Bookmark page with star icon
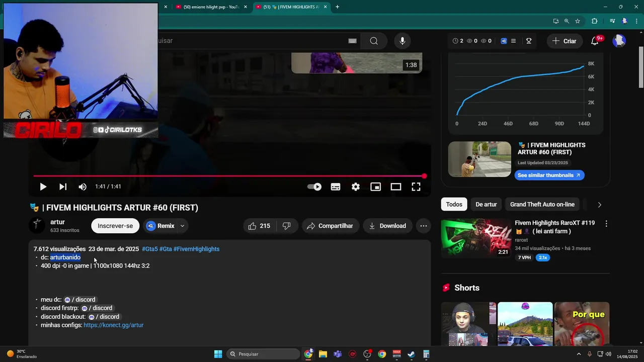Image resolution: width=644 pixels, height=362 pixels. (578, 21)
